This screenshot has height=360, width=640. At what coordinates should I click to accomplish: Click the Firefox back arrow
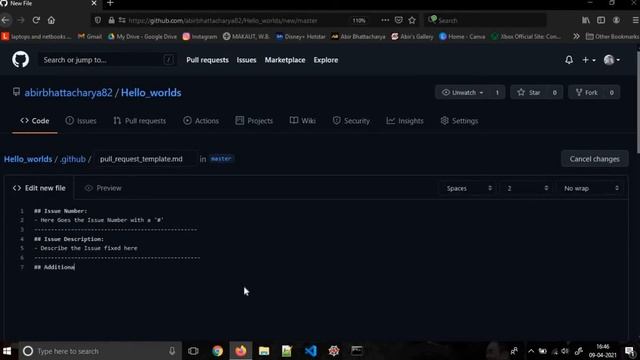[x=6, y=20]
